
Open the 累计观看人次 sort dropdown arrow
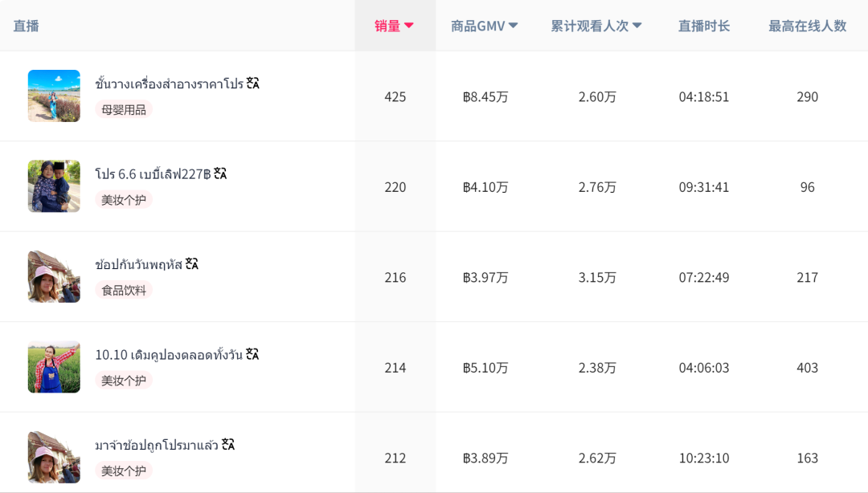(637, 25)
